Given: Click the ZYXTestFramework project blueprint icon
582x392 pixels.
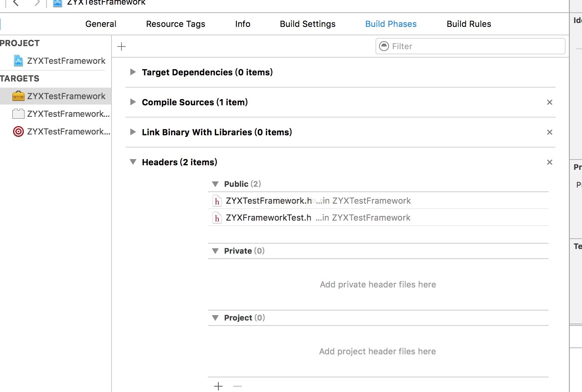Looking at the screenshot, I should (18, 61).
